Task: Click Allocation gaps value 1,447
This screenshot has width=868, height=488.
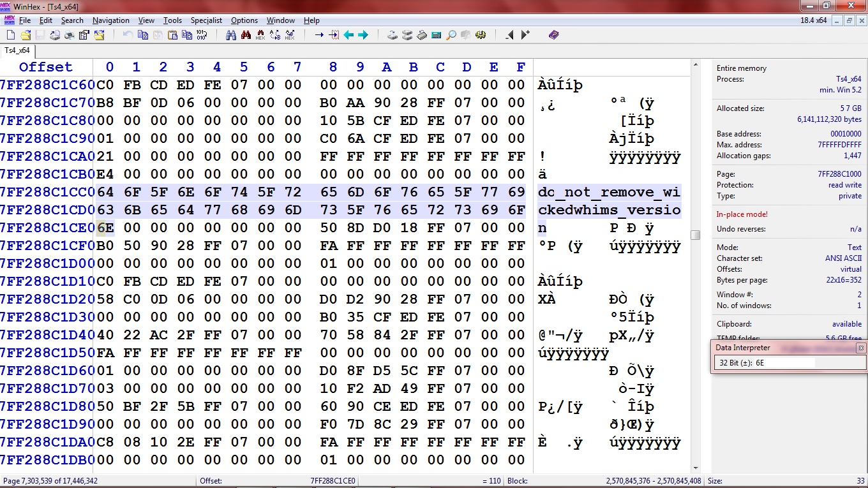Action: (x=853, y=156)
